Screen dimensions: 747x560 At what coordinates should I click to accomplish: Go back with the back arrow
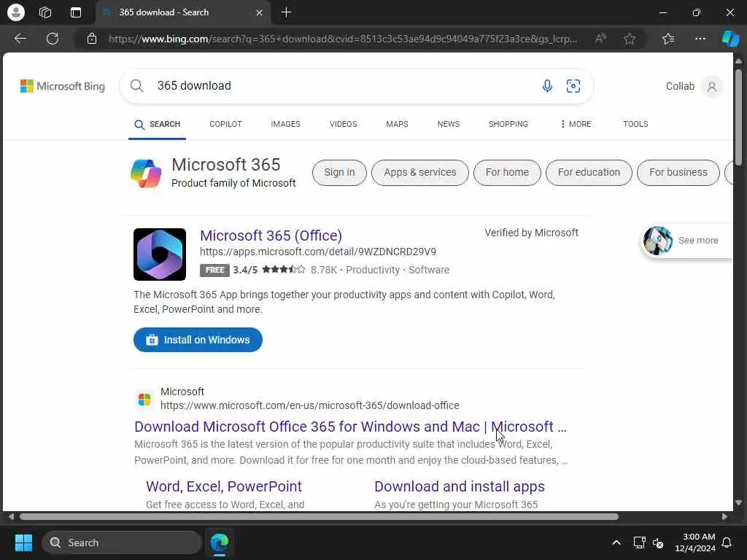coord(20,39)
